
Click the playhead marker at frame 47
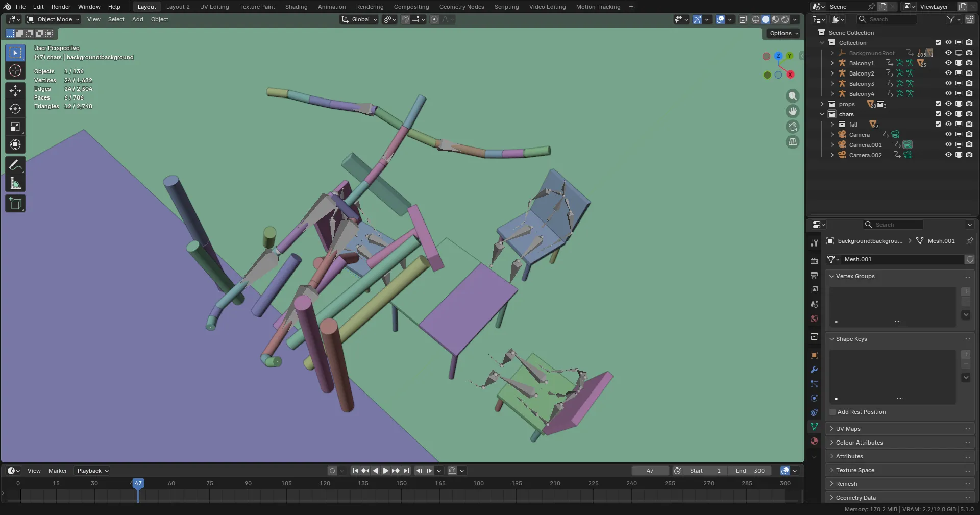click(138, 483)
